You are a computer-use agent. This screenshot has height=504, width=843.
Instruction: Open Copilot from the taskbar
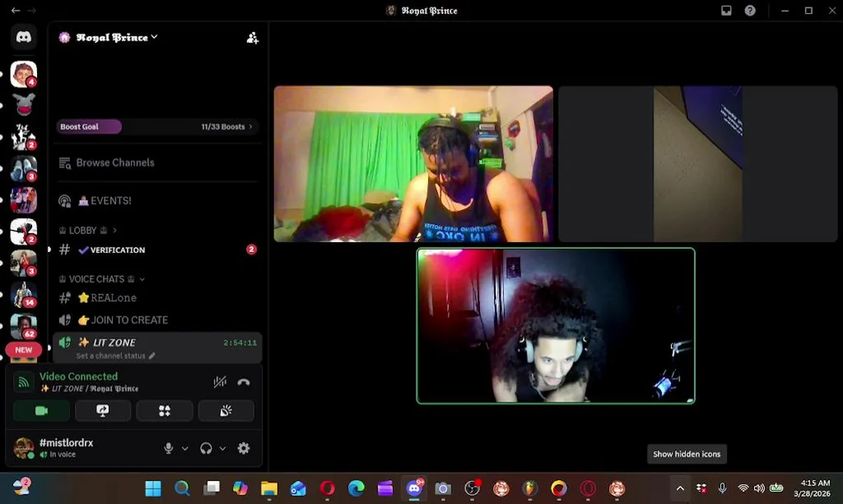coord(240,488)
